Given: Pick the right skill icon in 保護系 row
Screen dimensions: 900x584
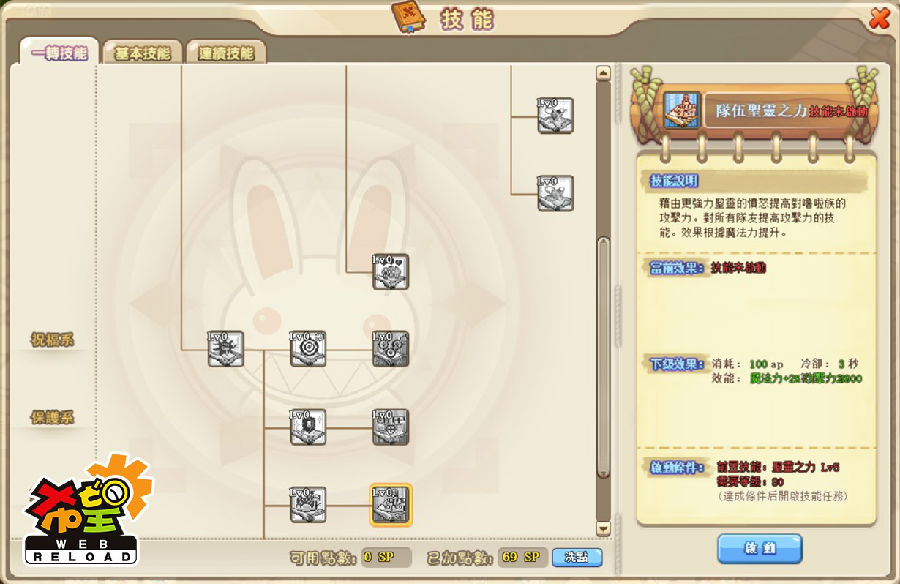Looking at the screenshot, I should click(390, 427).
